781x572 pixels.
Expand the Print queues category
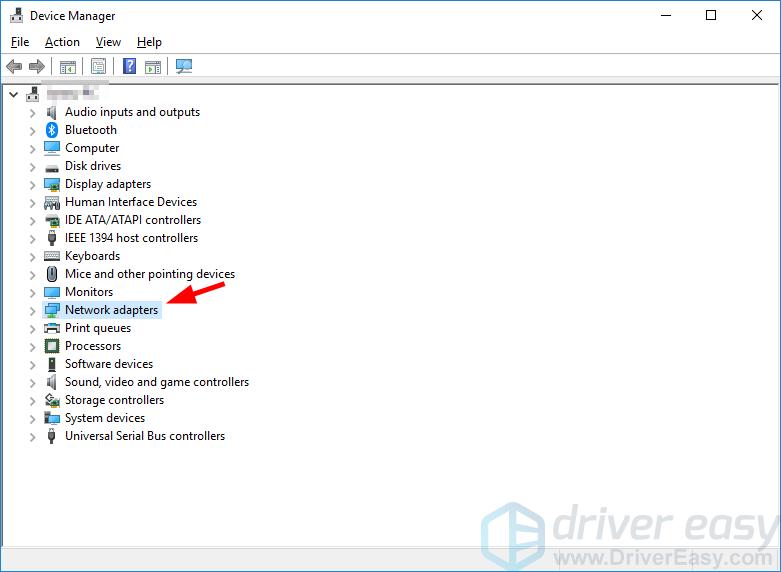[x=33, y=329]
